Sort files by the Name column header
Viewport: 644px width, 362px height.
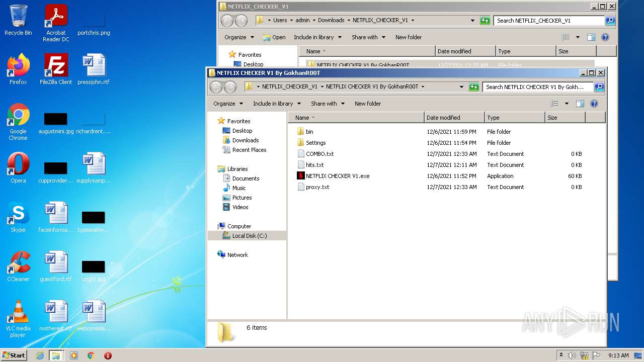356,118
